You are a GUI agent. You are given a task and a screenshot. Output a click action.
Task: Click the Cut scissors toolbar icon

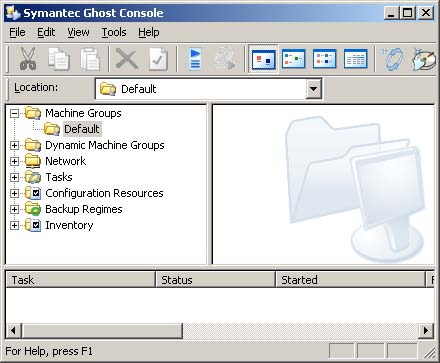28,59
